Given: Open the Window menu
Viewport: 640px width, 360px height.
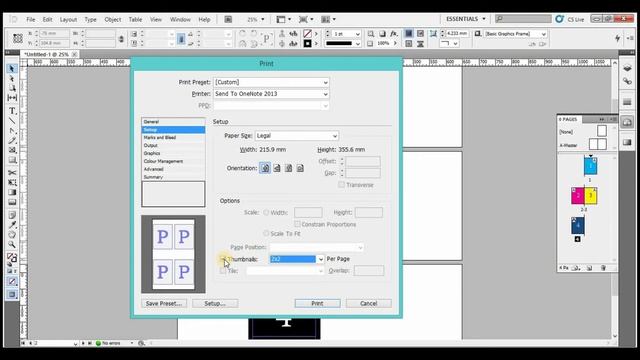Looking at the screenshot, I should (180, 19).
